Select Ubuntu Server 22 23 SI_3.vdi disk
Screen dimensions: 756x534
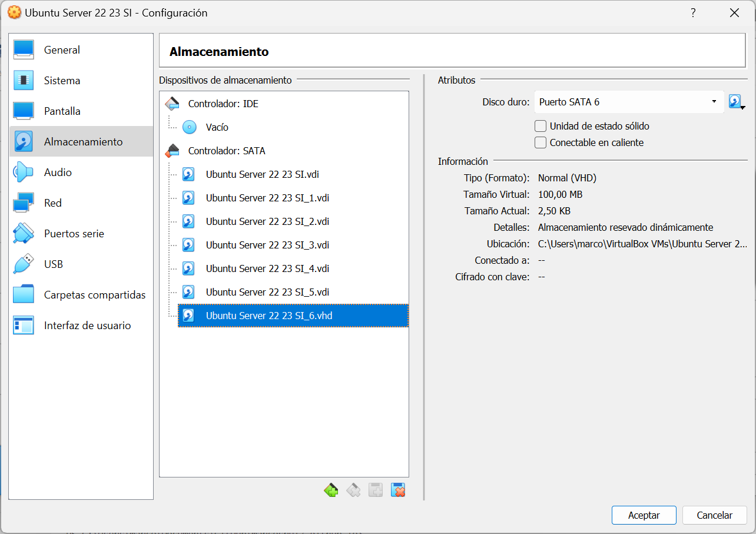[x=267, y=245]
